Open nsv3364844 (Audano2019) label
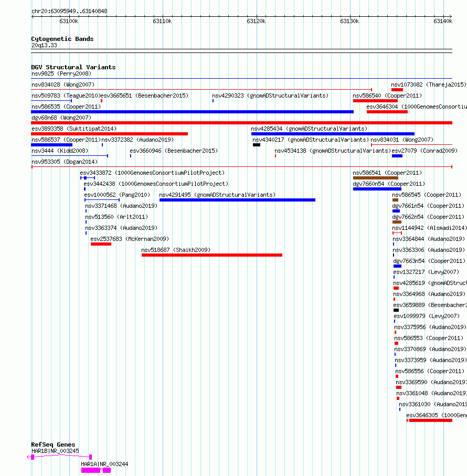467x476 pixels. 429,239
